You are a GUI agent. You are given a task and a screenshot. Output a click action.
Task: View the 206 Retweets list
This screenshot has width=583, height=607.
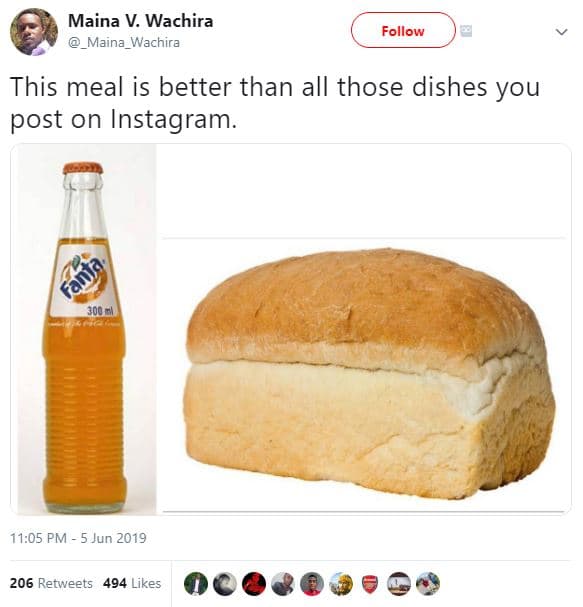click(51, 583)
